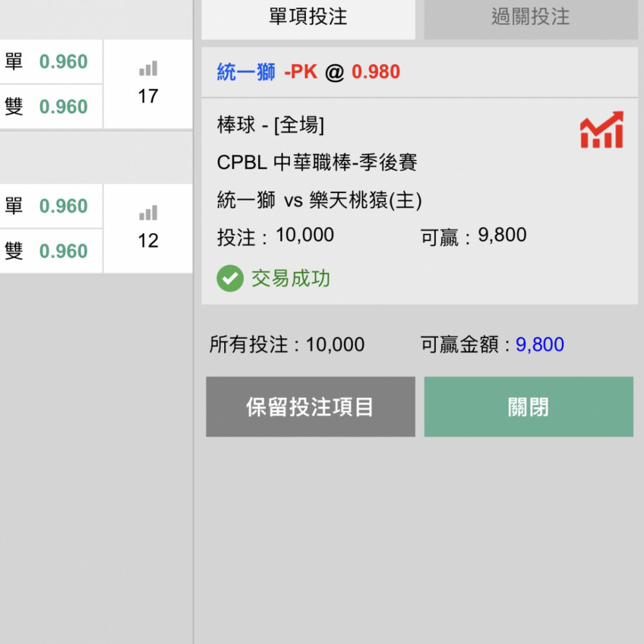Open stats bar icon above number 17

(148, 68)
